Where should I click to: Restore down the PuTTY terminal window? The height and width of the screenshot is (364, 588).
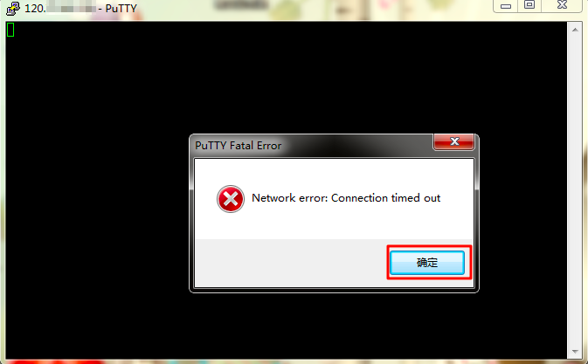[529, 5]
